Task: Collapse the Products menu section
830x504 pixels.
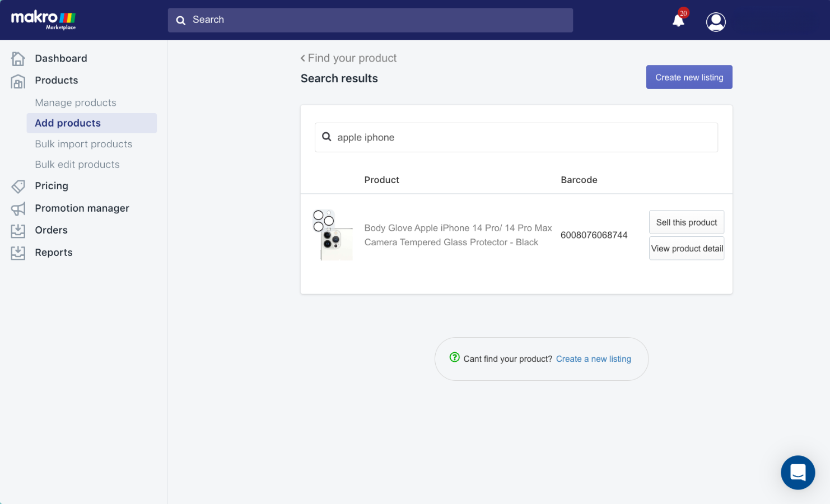Action: point(56,80)
